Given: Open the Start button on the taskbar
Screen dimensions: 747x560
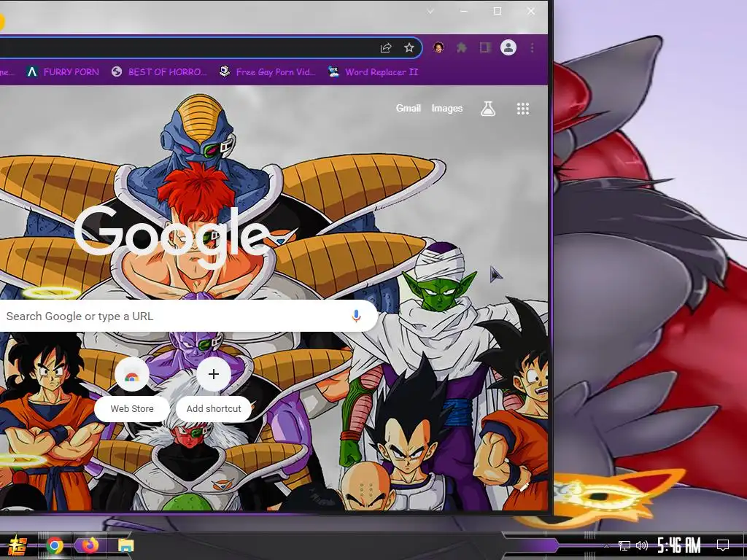Looking at the screenshot, I should point(18,545).
